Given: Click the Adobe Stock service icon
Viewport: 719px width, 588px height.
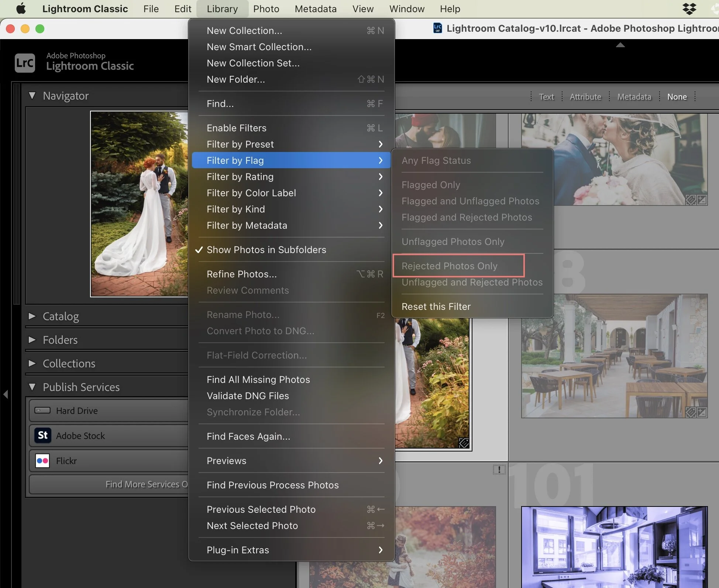Looking at the screenshot, I should [42, 435].
